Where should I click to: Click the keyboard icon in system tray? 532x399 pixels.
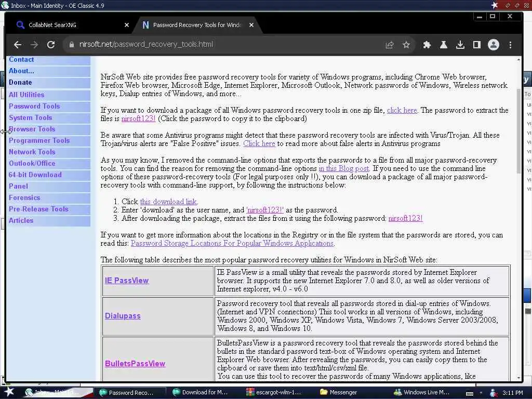coord(470,393)
